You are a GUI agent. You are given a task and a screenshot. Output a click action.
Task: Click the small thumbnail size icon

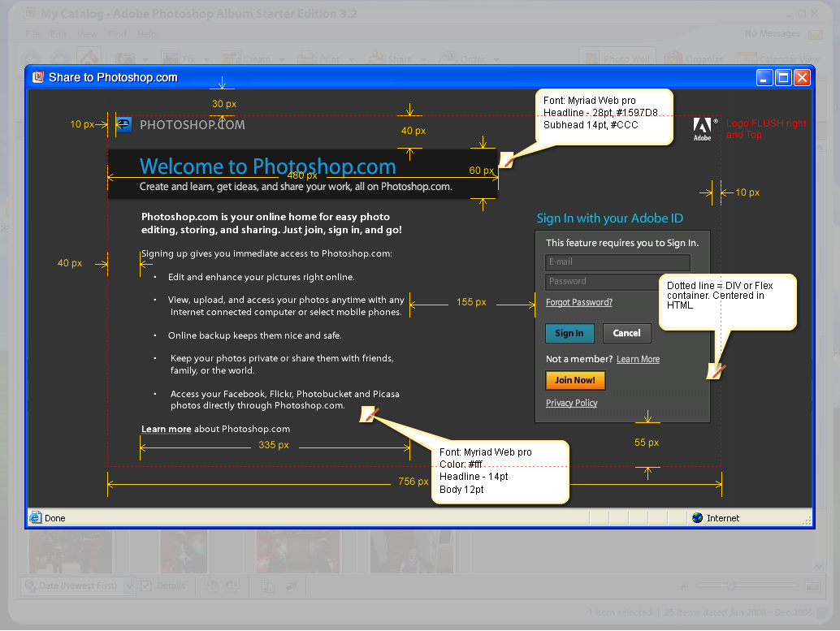(x=683, y=586)
